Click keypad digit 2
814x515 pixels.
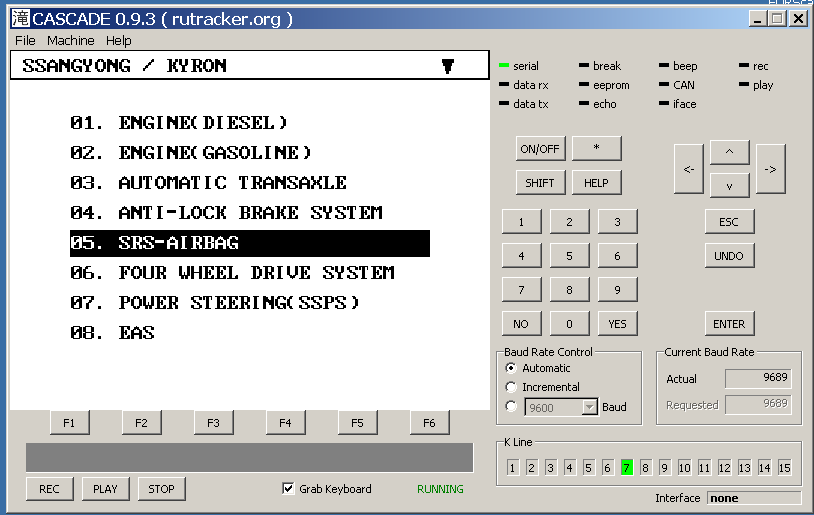click(569, 222)
